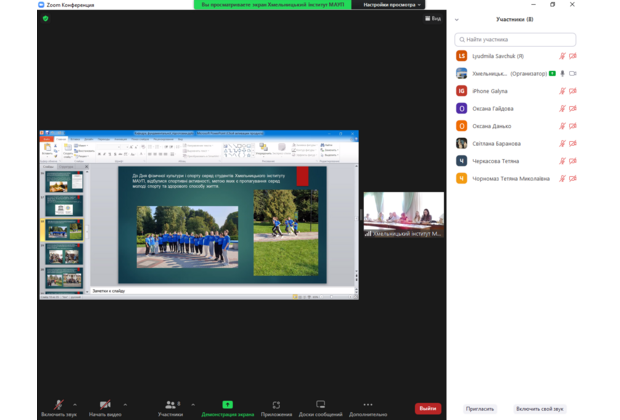This screenshot has width=620, height=420.
Task: Open the Участники participants icon
Action: point(170,405)
